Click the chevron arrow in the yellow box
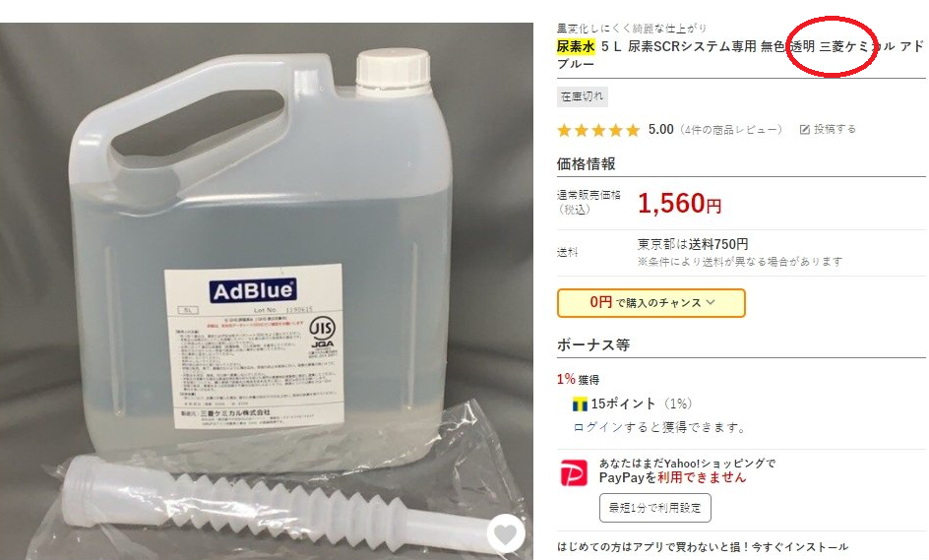The height and width of the screenshot is (560, 929). click(x=711, y=302)
